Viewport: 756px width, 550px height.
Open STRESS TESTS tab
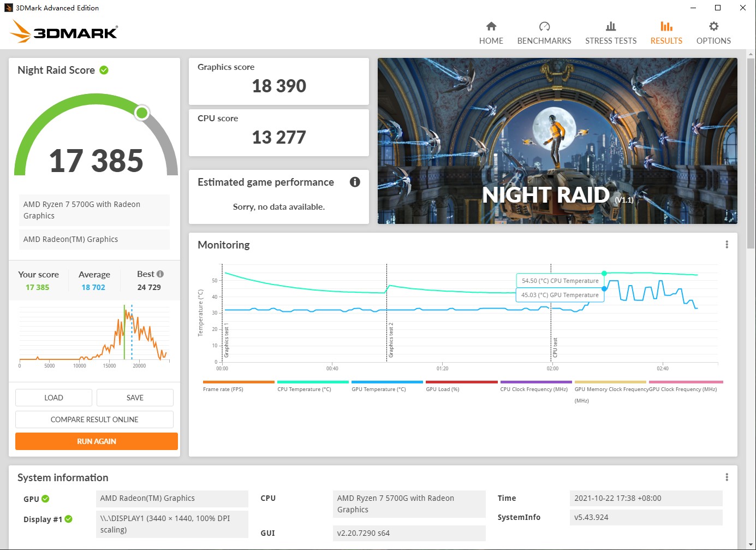click(x=611, y=33)
